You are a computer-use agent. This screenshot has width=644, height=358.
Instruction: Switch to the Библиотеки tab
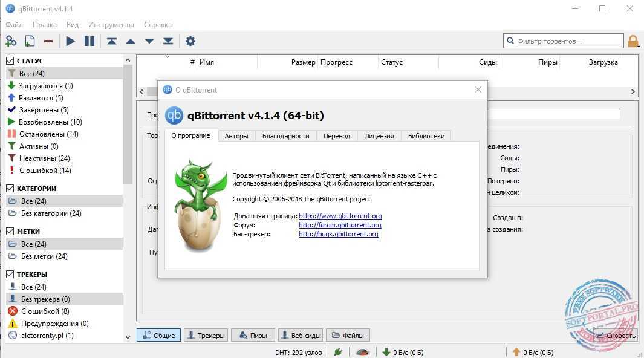[x=426, y=136]
